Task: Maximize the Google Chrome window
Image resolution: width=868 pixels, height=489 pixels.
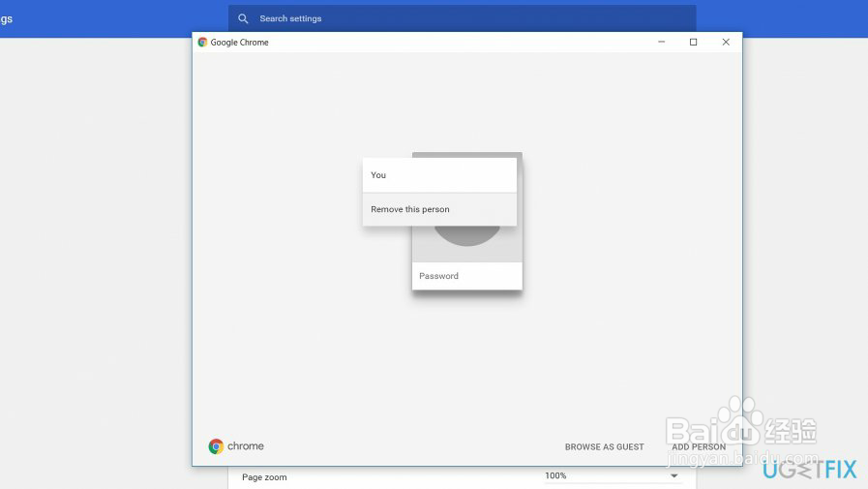Action: coord(693,42)
